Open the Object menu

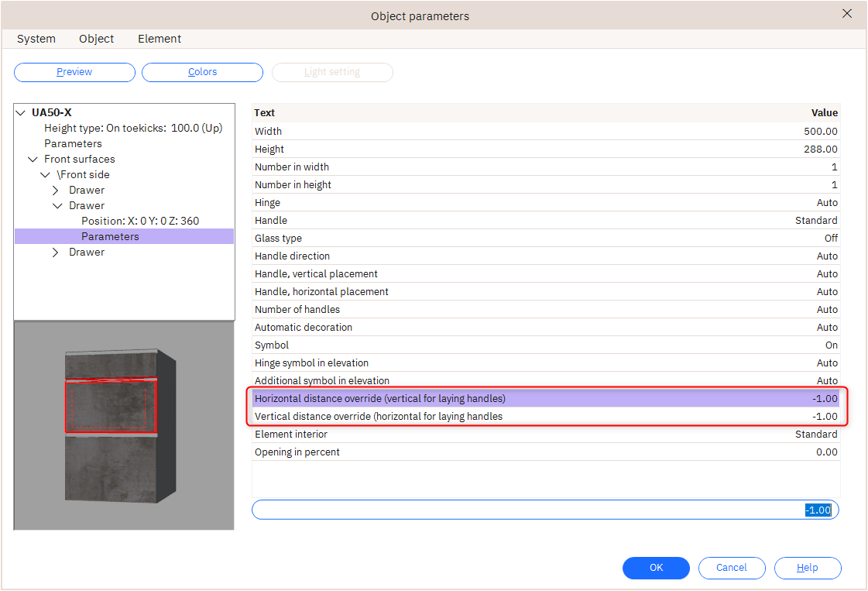tap(96, 39)
